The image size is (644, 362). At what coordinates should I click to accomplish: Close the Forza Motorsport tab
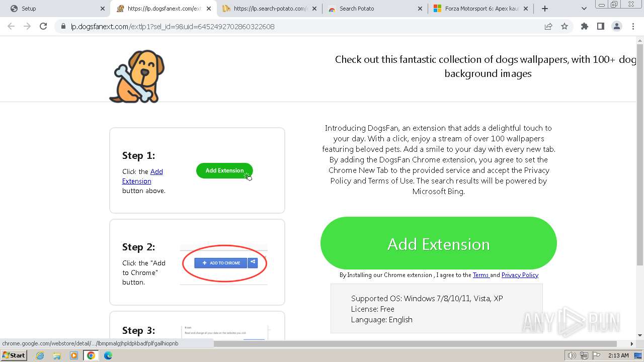point(526,9)
